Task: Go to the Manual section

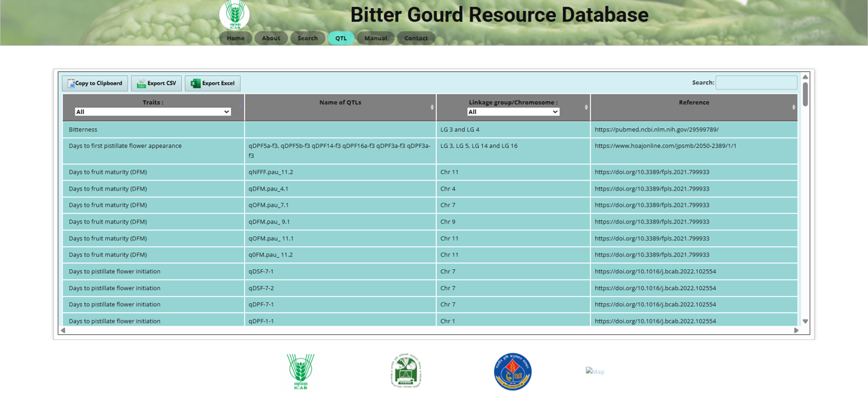Action: coord(376,38)
